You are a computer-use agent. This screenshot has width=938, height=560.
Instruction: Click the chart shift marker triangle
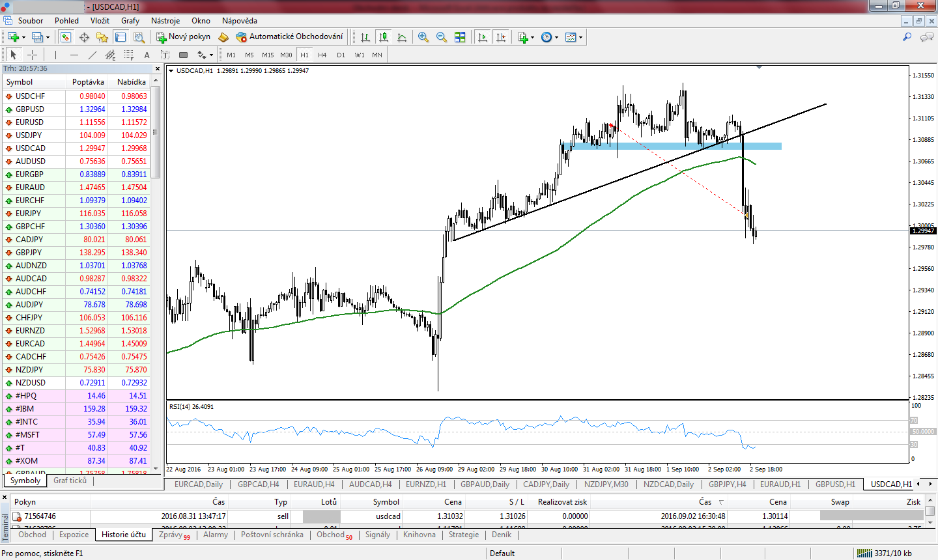pos(759,67)
